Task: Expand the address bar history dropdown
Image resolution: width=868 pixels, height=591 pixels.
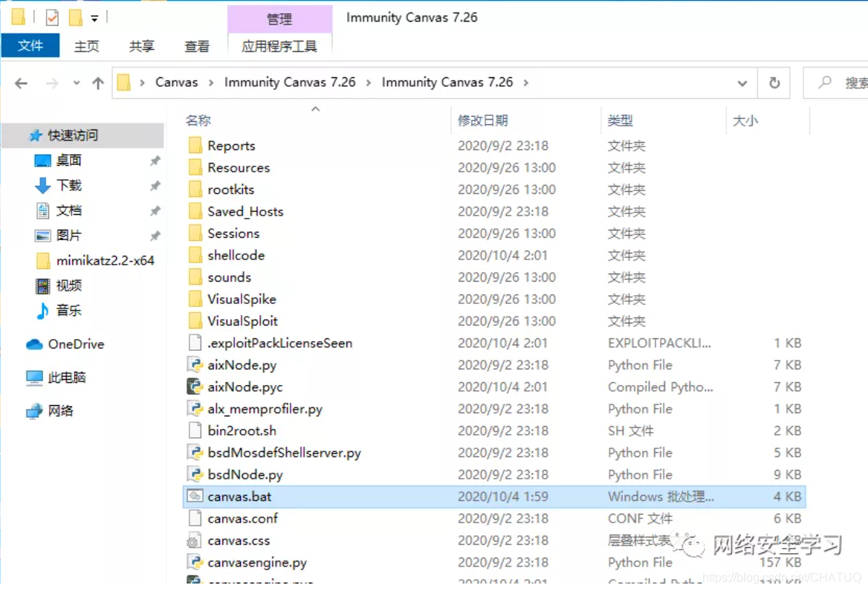Action: 742,84
